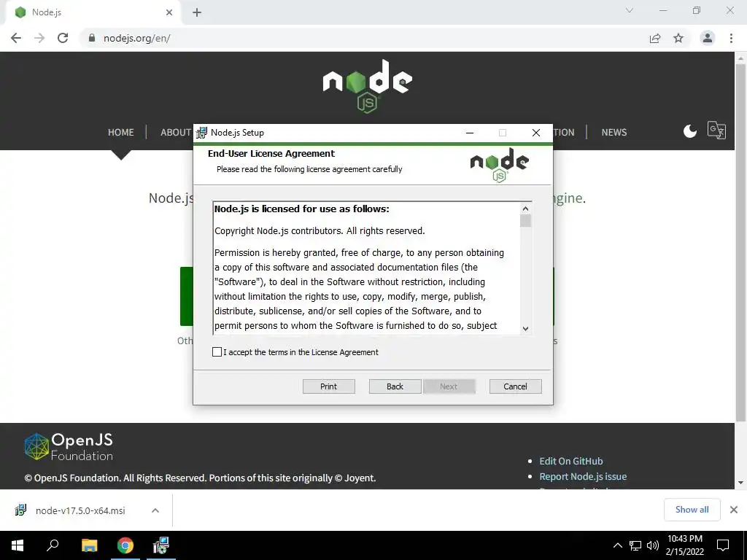Click the OpenJS Foundation logo
The width and height of the screenshot is (747, 560).
click(x=69, y=447)
